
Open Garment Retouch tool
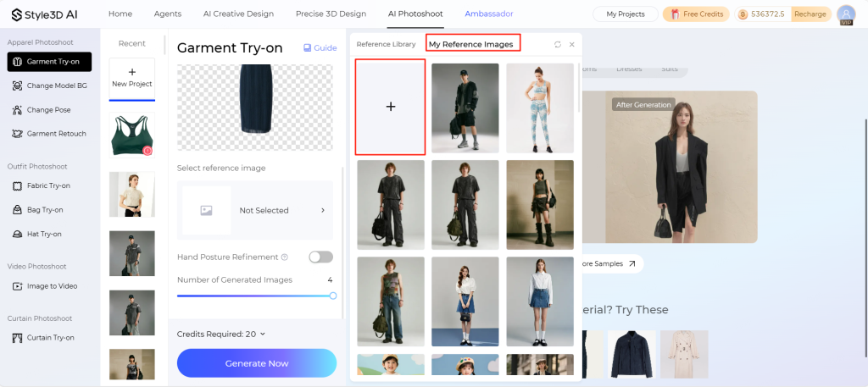[49, 134]
